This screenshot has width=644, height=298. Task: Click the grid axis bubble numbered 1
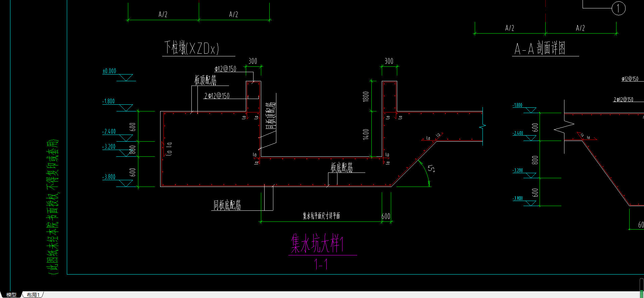[x=618, y=8]
